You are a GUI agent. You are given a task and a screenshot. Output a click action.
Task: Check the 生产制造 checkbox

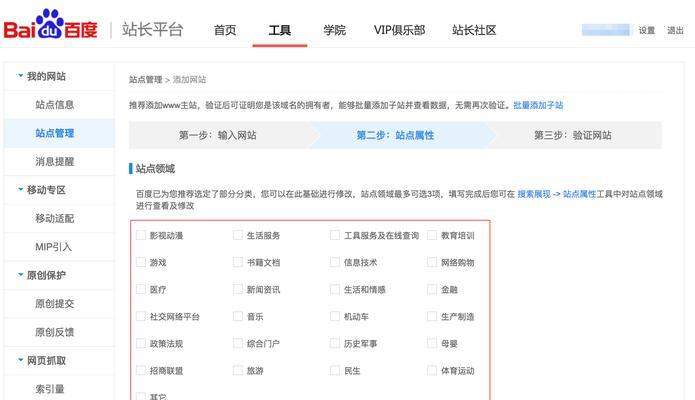coord(432,316)
